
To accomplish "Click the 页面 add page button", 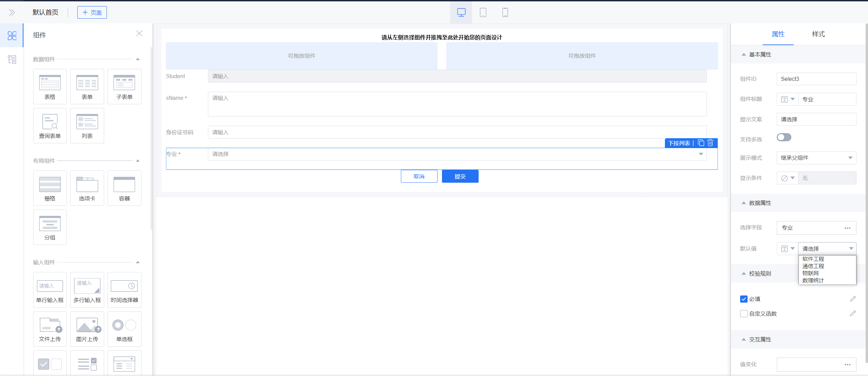I will [92, 13].
